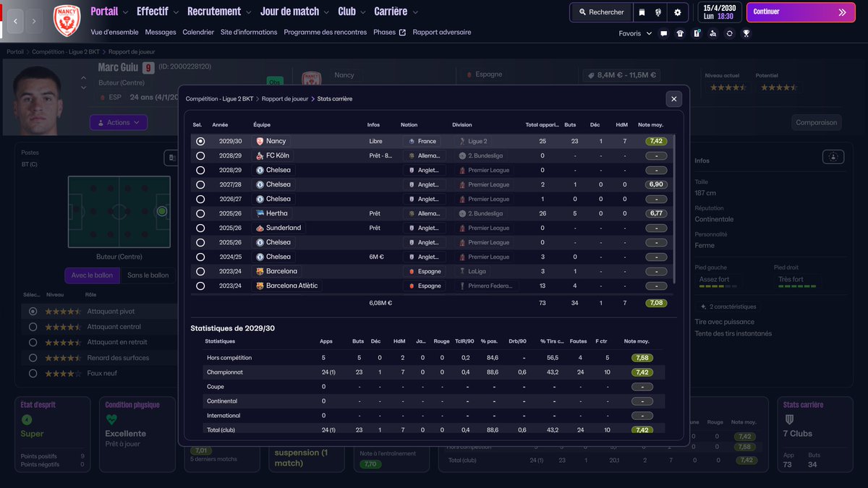
Task: Select the FC Köln season radio
Action: (x=200, y=155)
